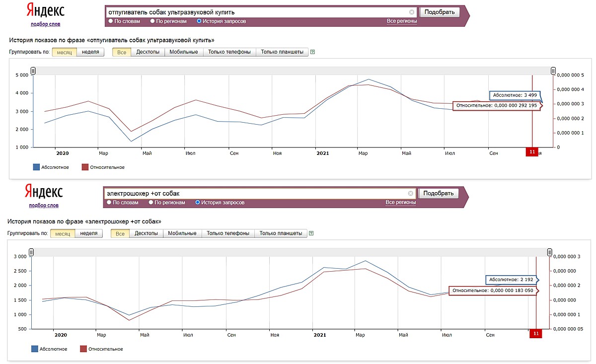The height and width of the screenshot is (364, 596).
Task: Switch the top chart to the "Десктопы" tab
Action: 148,52
